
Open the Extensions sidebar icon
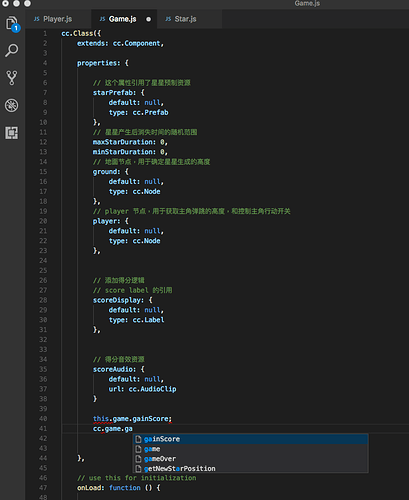click(12, 133)
